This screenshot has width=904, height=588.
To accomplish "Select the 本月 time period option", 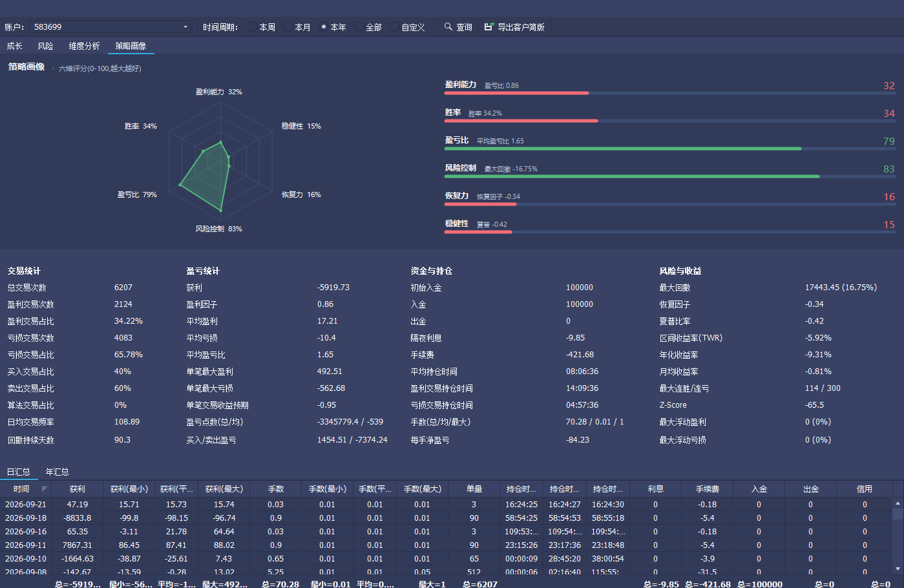I will point(297,27).
